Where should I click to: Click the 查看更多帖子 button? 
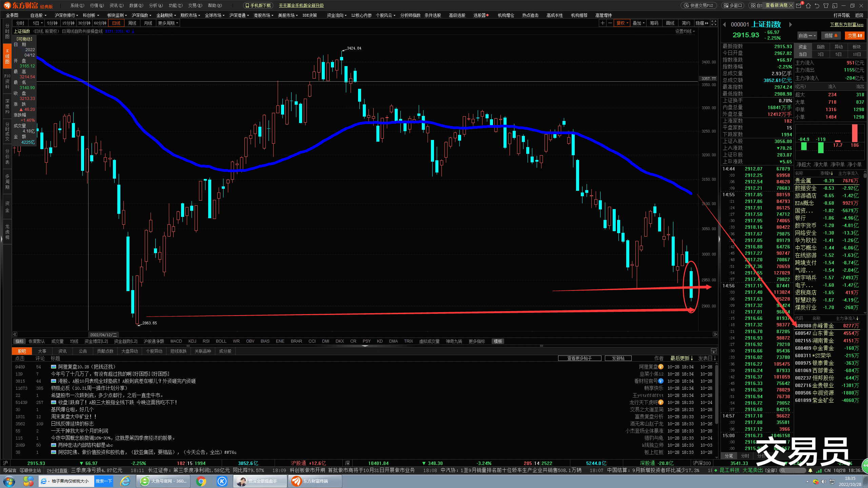point(579,358)
